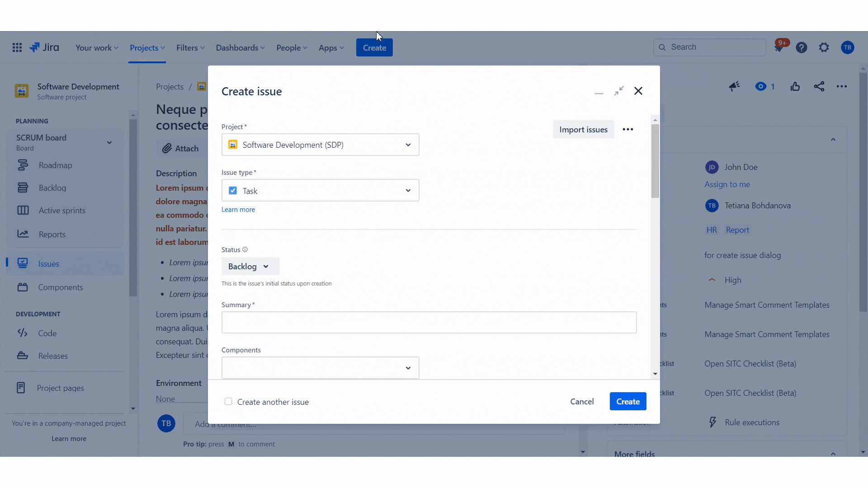The height and width of the screenshot is (488, 868).
Task: Click the Import issues button
Action: (x=583, y=130)
